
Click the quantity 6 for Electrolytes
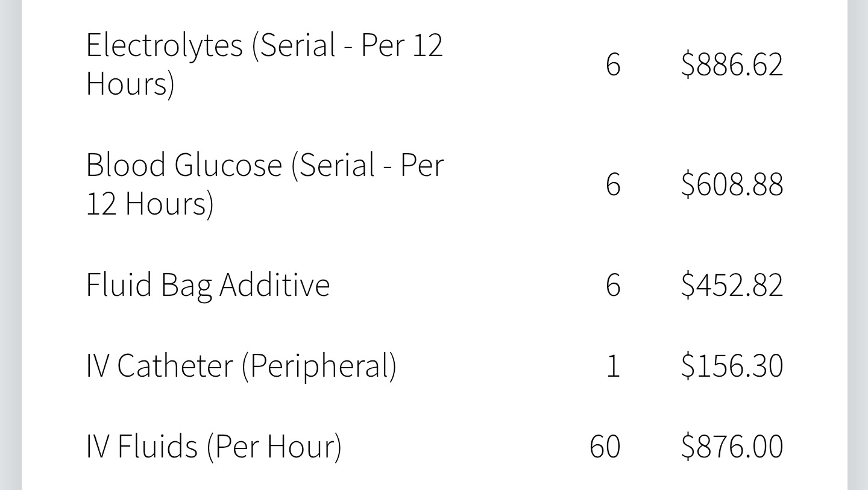(x=612, y=64)
